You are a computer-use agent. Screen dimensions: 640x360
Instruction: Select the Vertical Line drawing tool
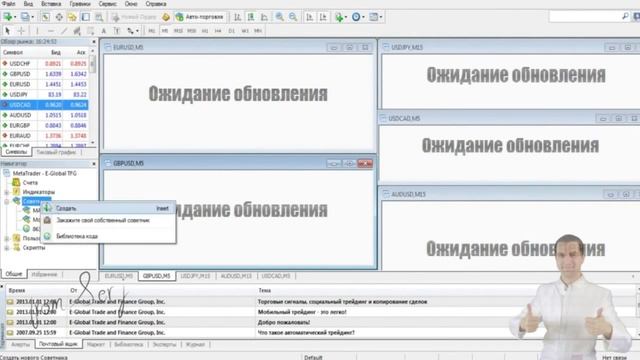click(x=37, y=31)
